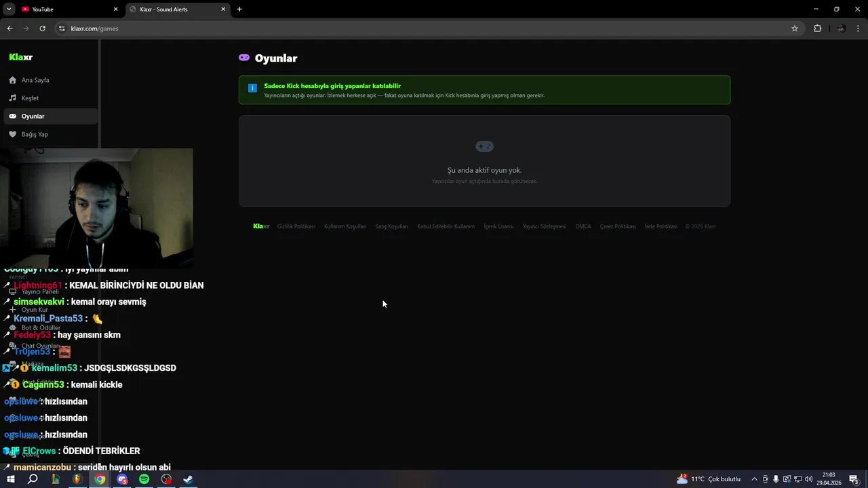868x488 pixels.
Task: Open the Chrome three-dot menu
Action: pos(859,28)
